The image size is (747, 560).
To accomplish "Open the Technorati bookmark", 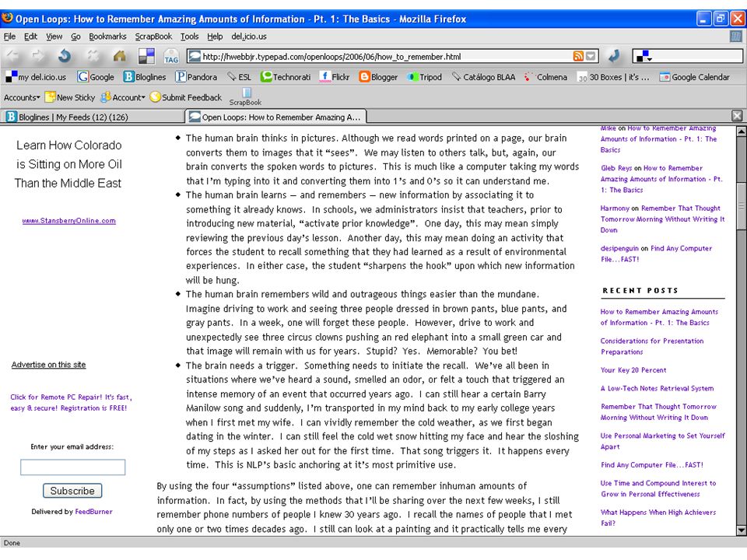I will 286,77.
